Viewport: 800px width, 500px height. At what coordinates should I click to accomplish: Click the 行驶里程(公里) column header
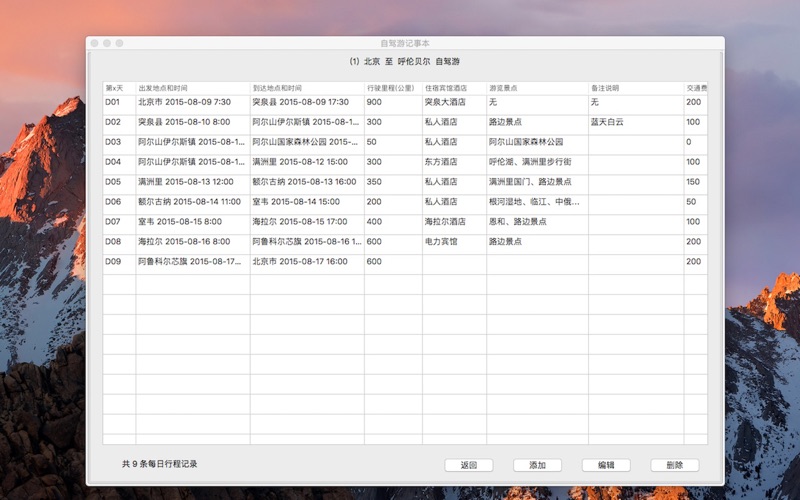(x=393, y=88)
